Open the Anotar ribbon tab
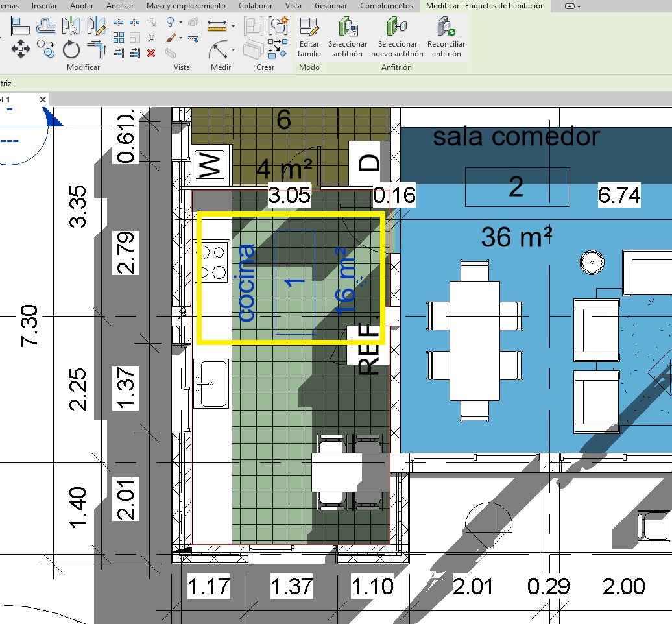Image resolution: width=672 pixels, height=624 pixels. [82, 6]
